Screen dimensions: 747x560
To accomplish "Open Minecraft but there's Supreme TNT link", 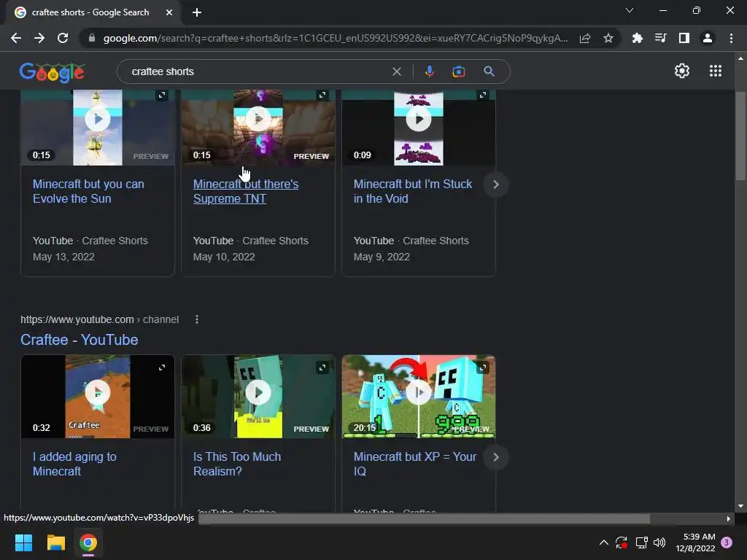I will pyautogui.click(x=246, y=192).
